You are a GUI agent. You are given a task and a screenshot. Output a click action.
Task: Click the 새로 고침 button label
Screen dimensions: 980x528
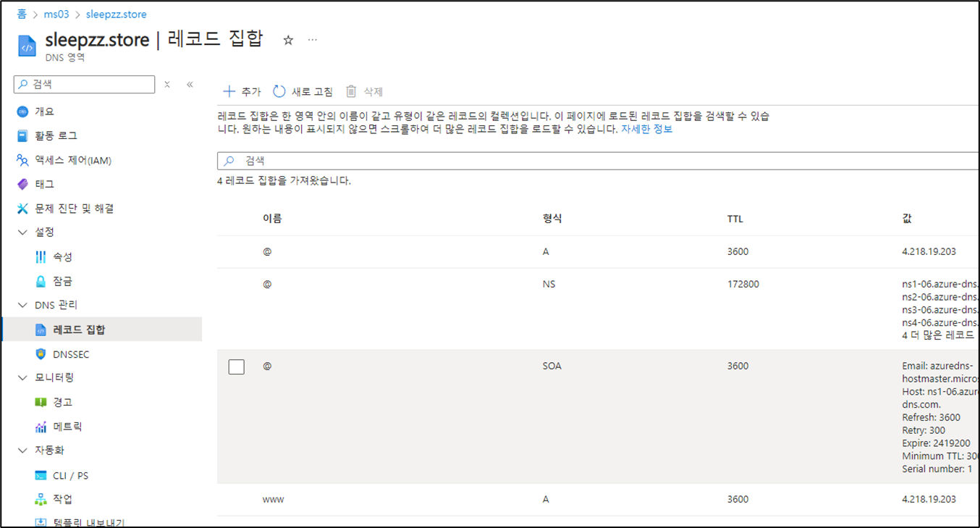click(312, 91)
